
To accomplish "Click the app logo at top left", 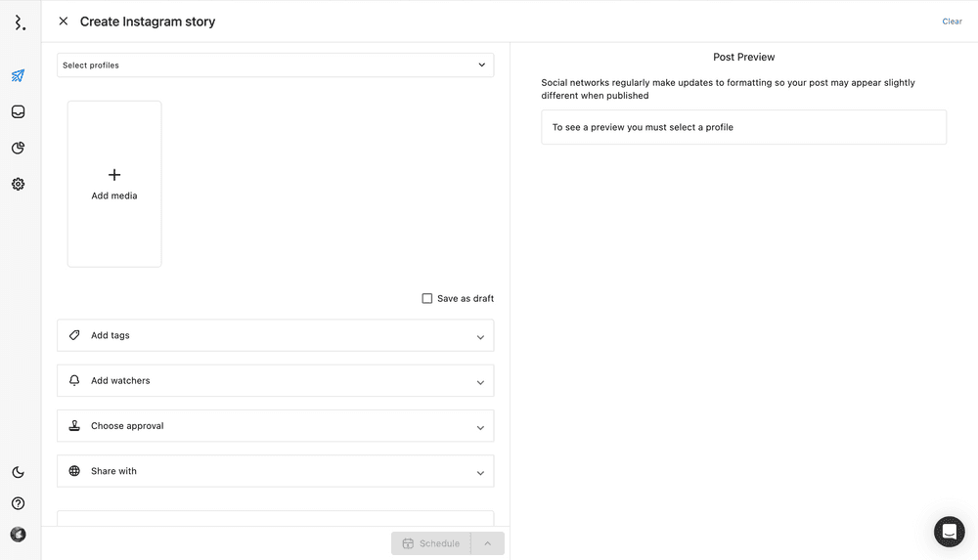I will [20, 22].
